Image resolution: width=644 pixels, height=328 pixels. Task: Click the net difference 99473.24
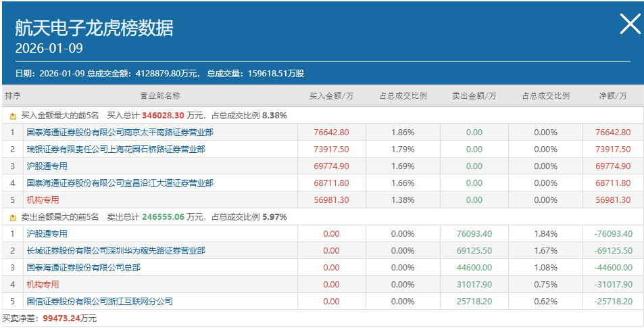coord(61,318)
